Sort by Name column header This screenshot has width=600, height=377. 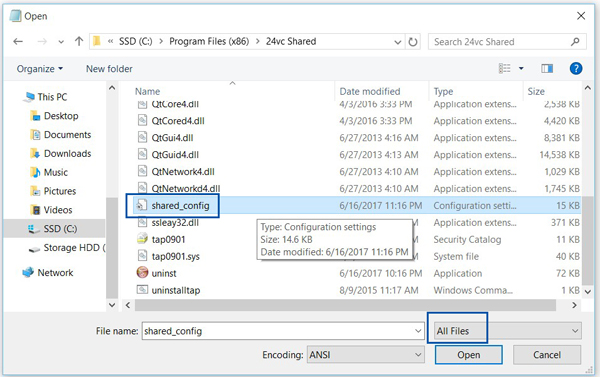coord(147,91)
